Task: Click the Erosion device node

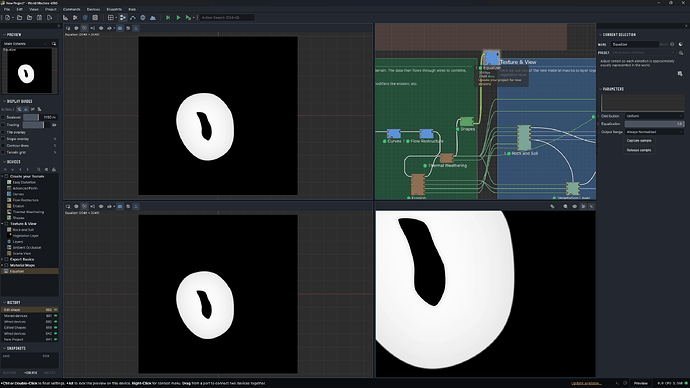Action: click(418, 185)
